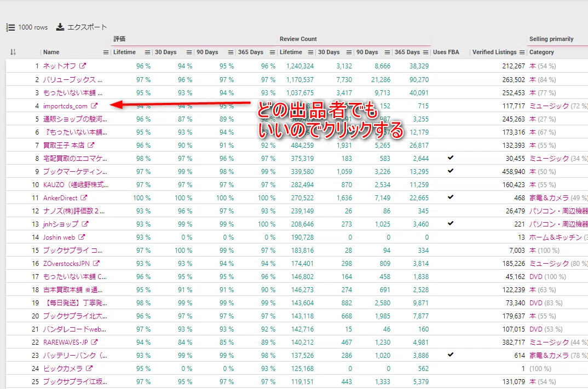The width and height of the screenshot is (588, 389).
Task: Open rating 30 Days column menu icon
Action: (x=189, y=52)
